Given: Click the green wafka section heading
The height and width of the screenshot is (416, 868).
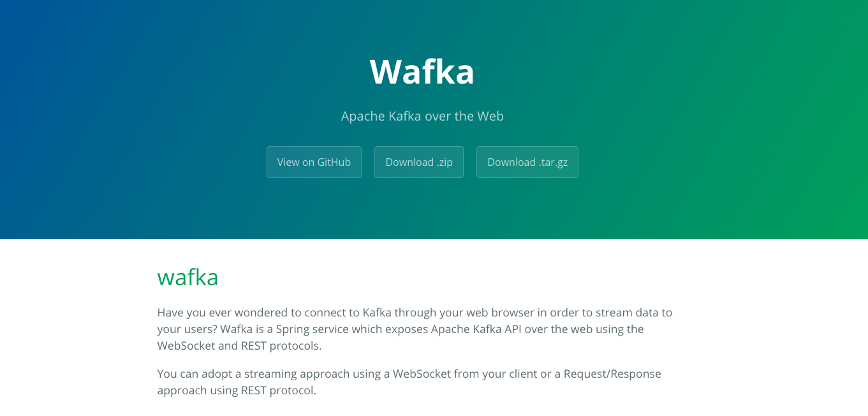Looking at the screenshot, I should click(188, 278).
